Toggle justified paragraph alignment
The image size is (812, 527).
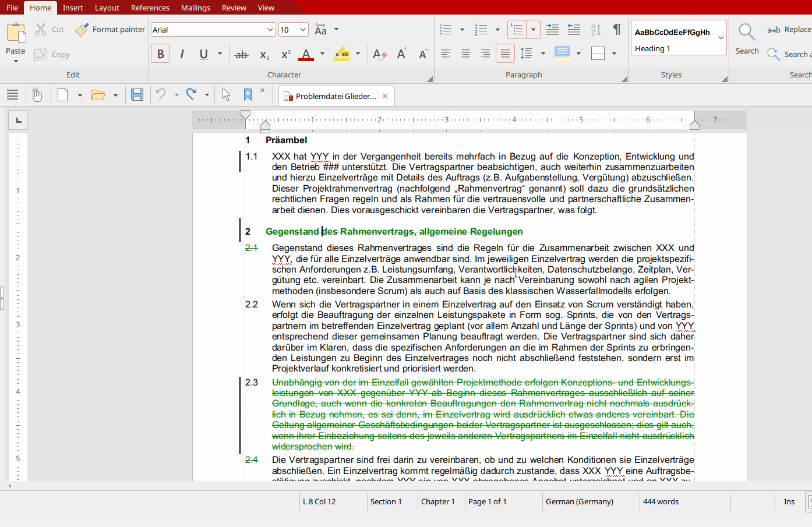505,54
